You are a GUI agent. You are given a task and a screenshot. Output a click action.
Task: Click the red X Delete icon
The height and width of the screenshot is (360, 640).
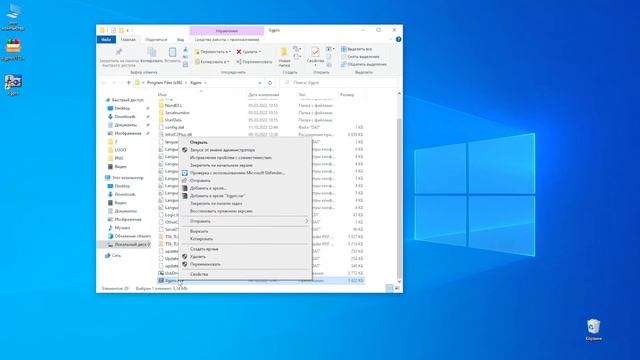(x=239, y=52)
